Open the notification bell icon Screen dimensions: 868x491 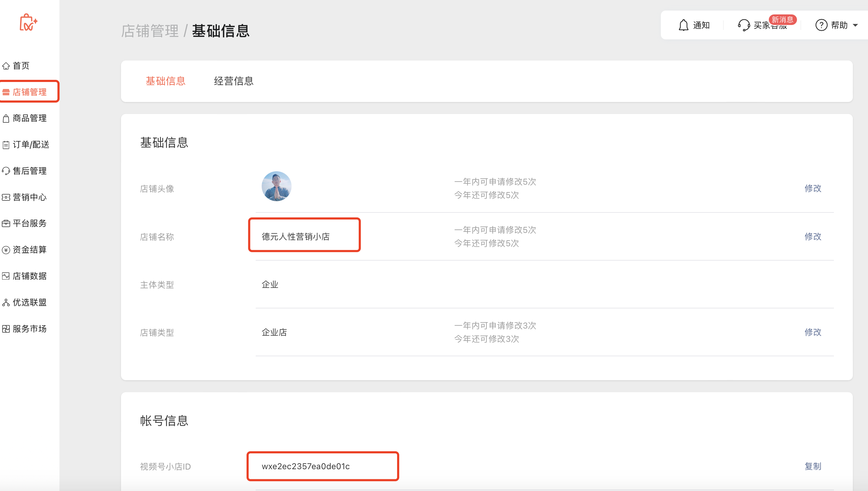point(683,25)
